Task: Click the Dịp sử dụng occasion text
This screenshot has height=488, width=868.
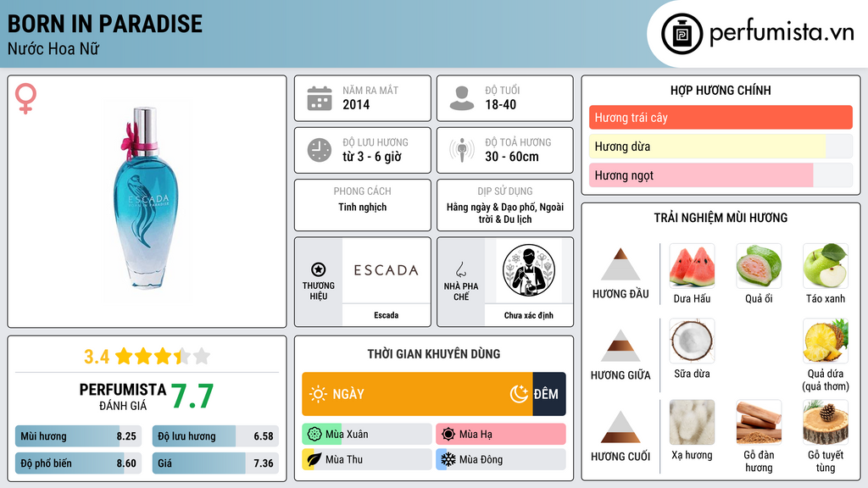Action: coord(505,213)
